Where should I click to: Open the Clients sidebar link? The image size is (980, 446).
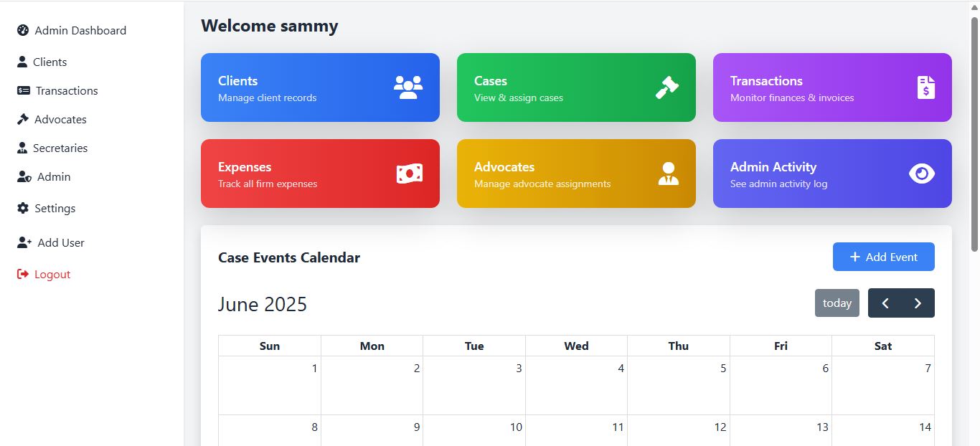tap(50, 62)
